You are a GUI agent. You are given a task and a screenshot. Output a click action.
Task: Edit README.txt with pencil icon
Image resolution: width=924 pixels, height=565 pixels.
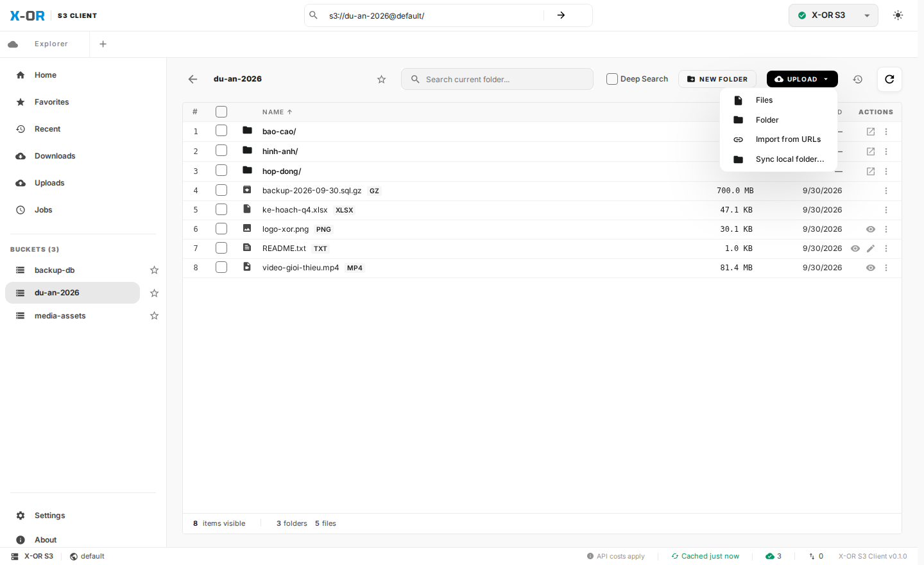(871, 248)
